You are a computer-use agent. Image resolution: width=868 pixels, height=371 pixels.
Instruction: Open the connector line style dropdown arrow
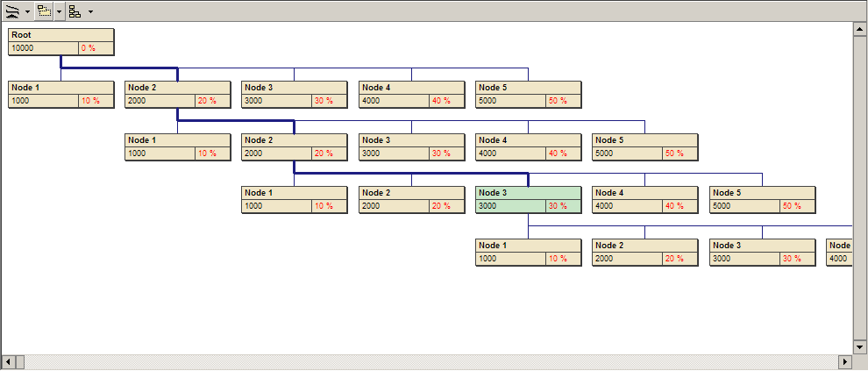click(28, 11)
